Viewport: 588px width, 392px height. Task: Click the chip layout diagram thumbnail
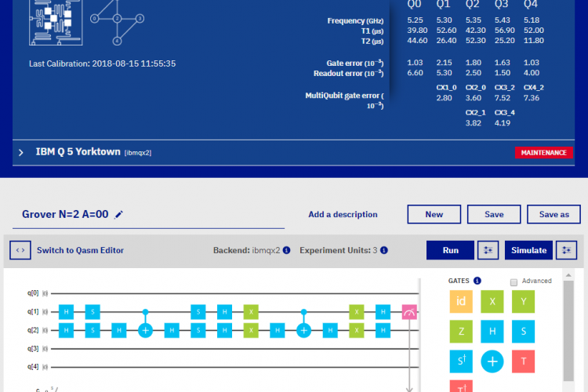56,23
